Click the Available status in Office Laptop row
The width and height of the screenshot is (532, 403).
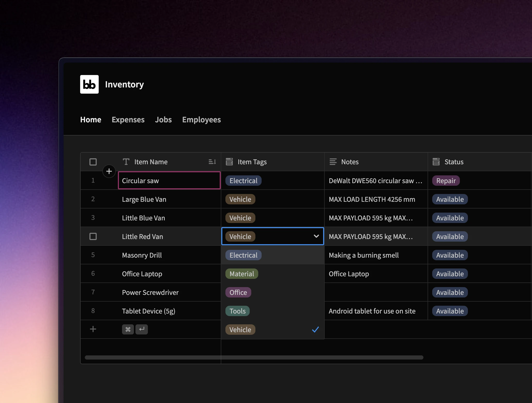[450, 274]
